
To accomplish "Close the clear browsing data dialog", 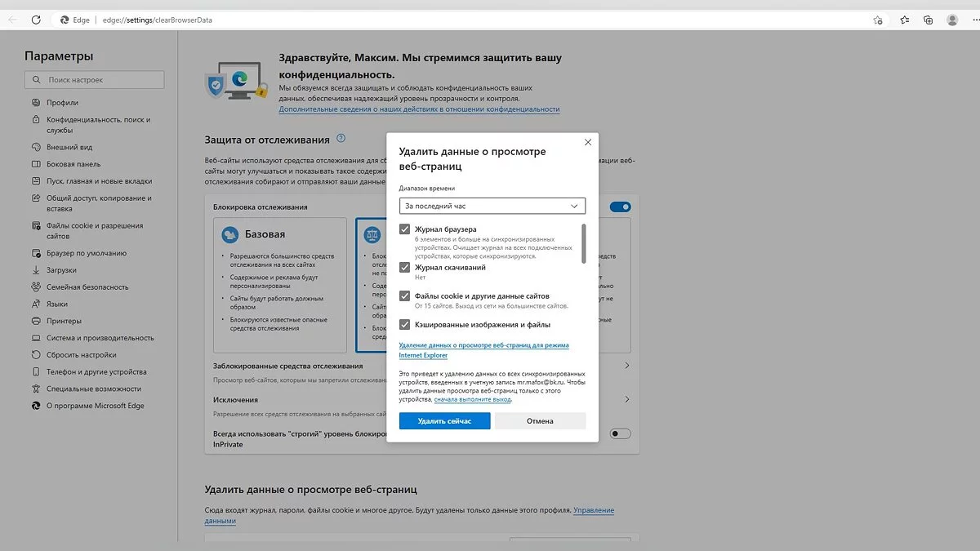I will [588, 142].
